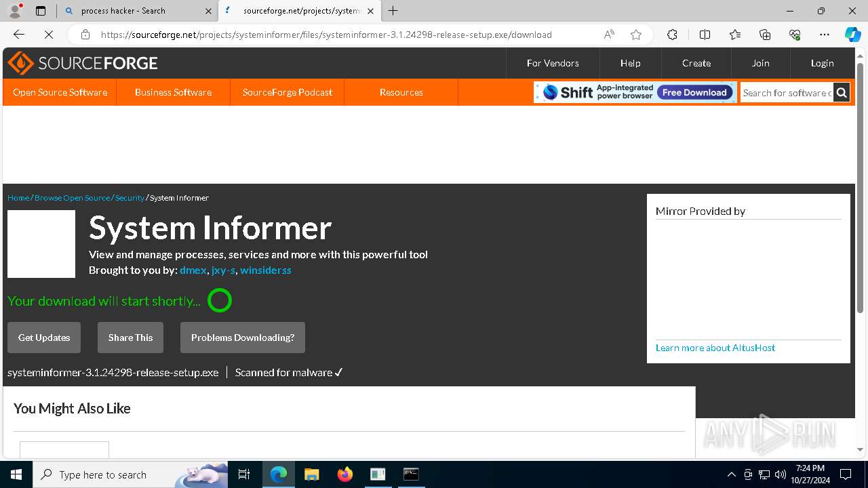Open Business Software menu
The width and height of the screenshot is (868, 488).
173,92
